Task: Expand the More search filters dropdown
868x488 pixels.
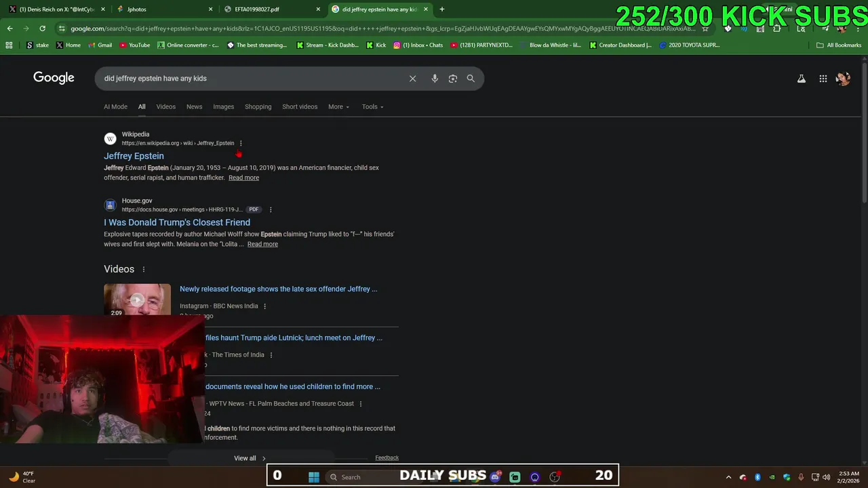Action: (339, 106)
